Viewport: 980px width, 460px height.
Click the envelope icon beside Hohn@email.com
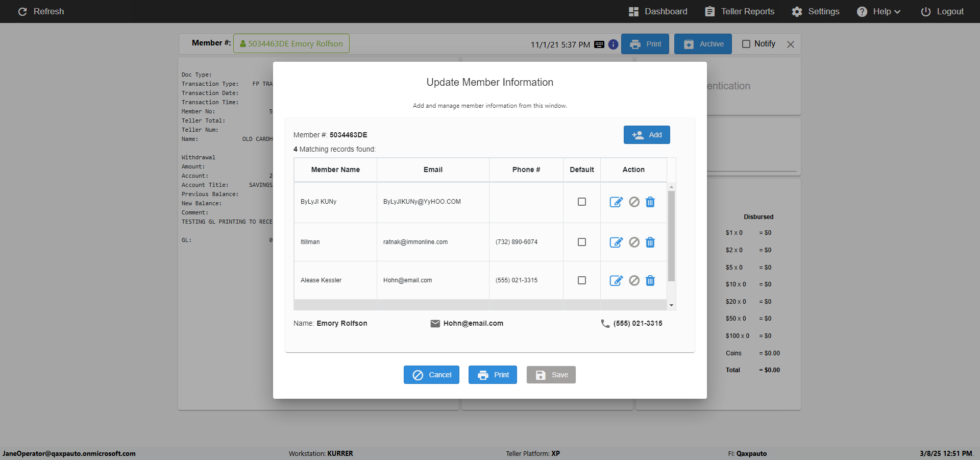click(x=435, y=324)
